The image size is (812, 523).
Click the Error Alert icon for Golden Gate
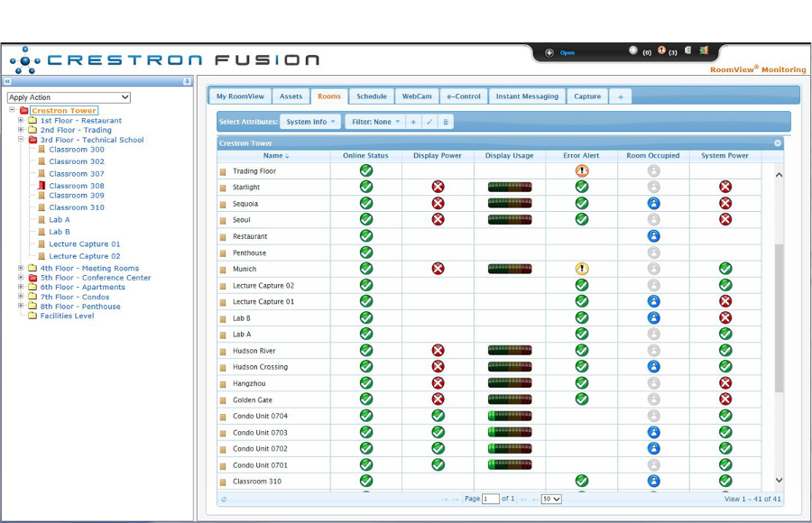[582, 399]
